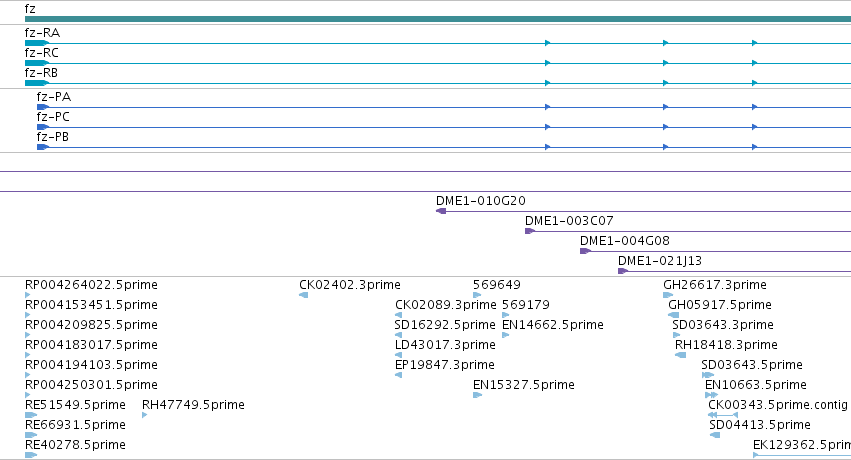Select the fz-RA transcript label
This screenshot has width=851, height=460.
point(42,33)
